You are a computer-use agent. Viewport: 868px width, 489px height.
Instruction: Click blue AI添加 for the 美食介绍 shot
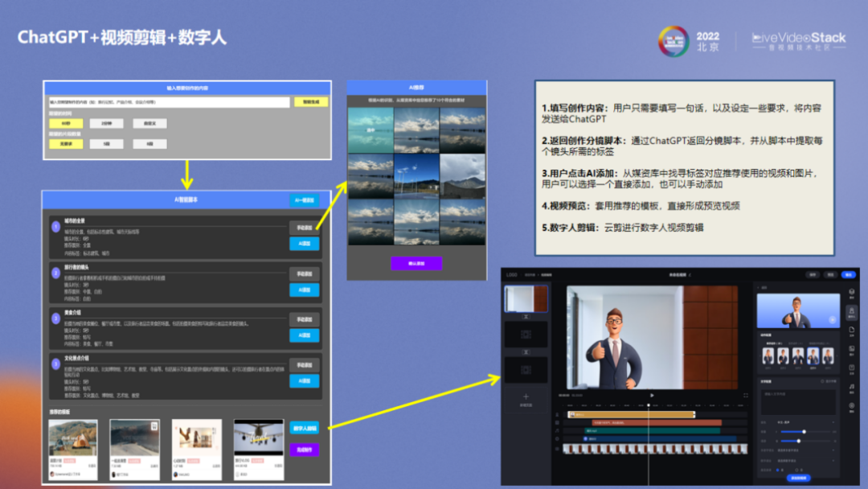click(x=304, y=335)
